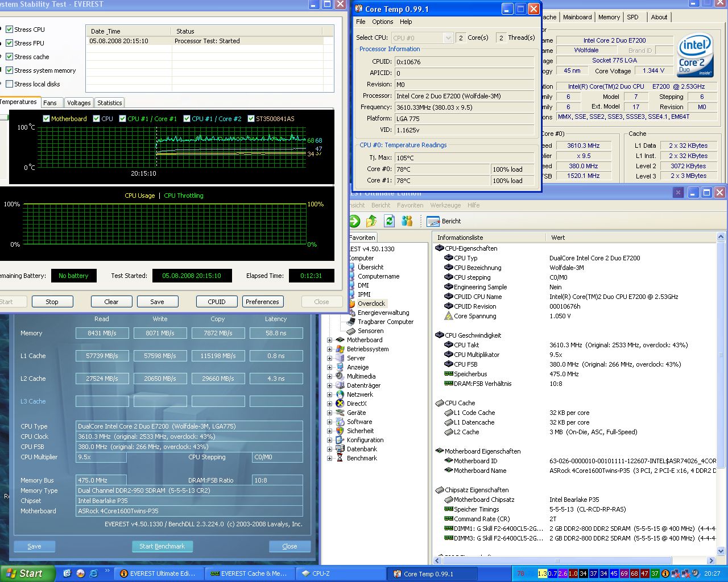Screen dimensions: 728x582
Task: Click the EVEREST list vertical scrollbar down arrow
Action: click(721, 551)
